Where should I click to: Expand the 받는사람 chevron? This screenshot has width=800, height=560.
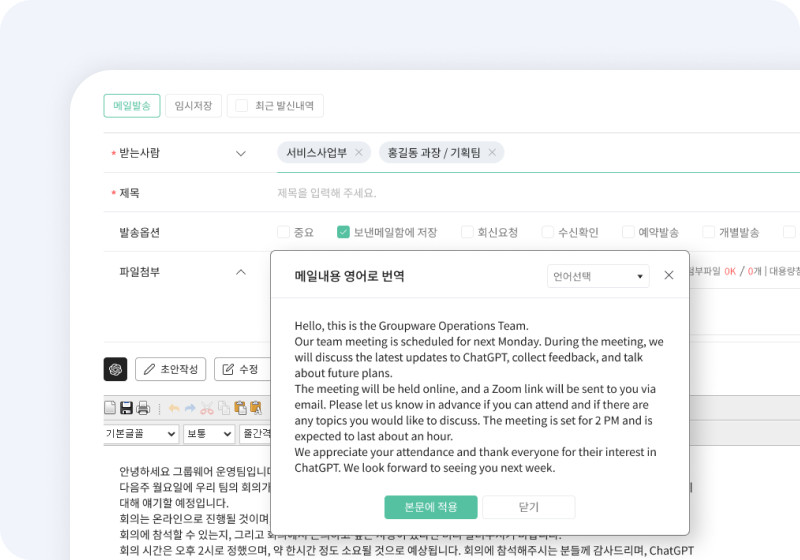click(x=241, y=154)
